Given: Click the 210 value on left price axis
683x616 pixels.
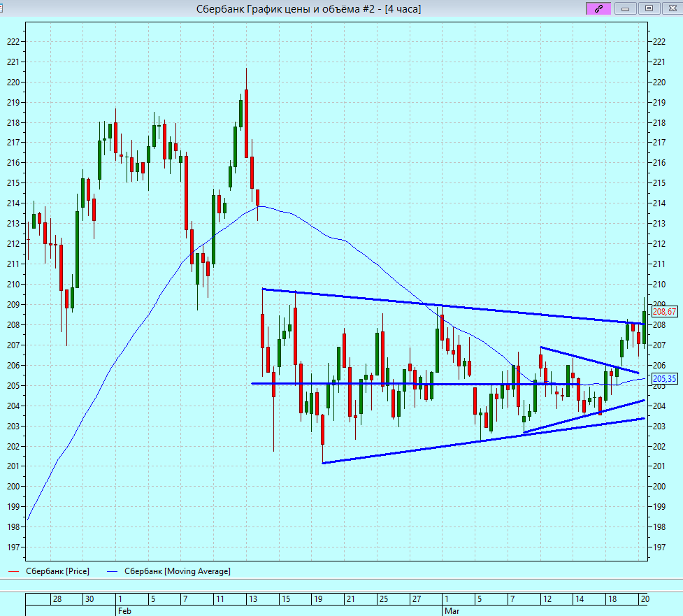Looking at the screenshot, I should 13,285.
